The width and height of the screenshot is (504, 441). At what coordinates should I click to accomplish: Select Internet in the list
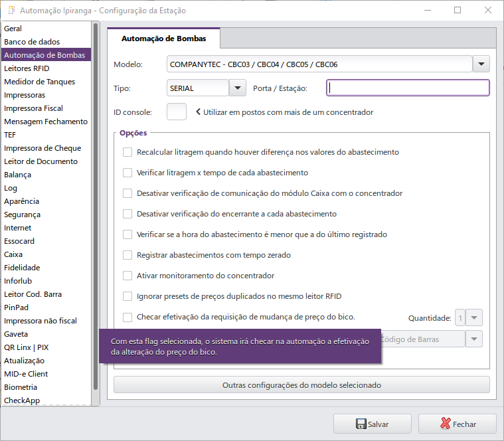click(x=46, y=228)
